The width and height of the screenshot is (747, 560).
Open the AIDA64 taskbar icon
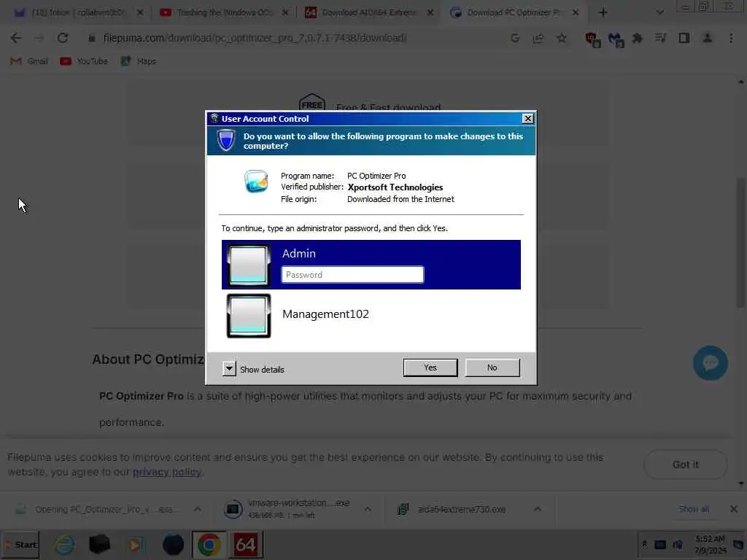[245, 545]
